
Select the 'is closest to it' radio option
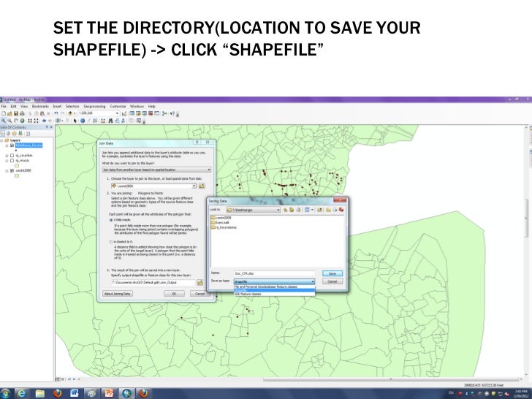coord(110,240)
